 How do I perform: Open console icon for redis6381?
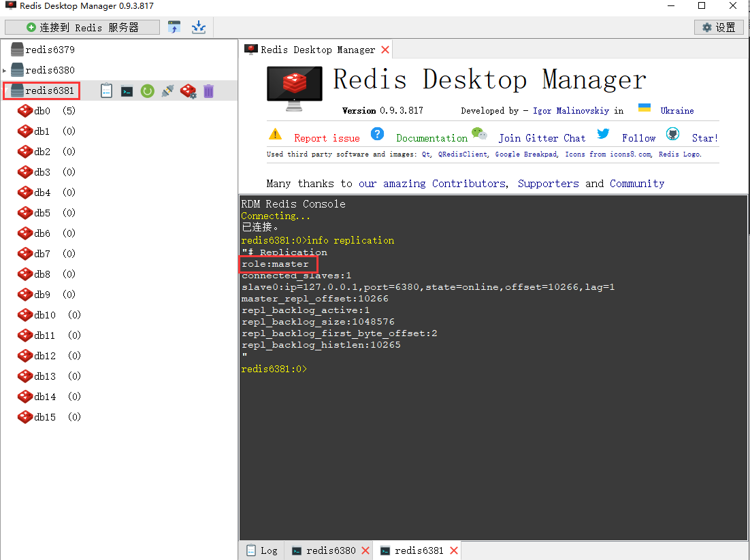[x=127, y=91]
